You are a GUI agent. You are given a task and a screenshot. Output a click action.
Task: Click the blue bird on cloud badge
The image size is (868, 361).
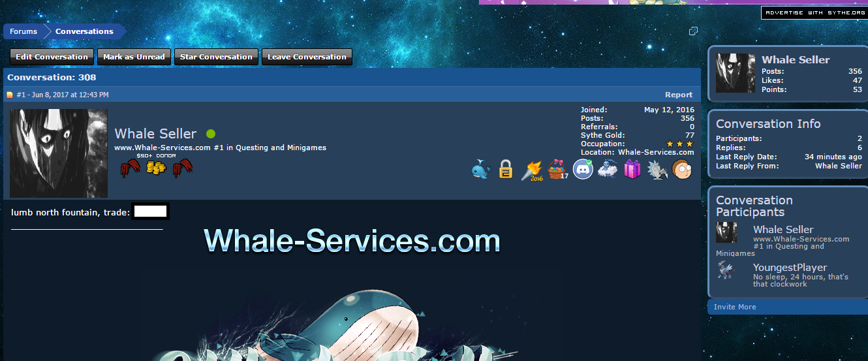point(607,169)
